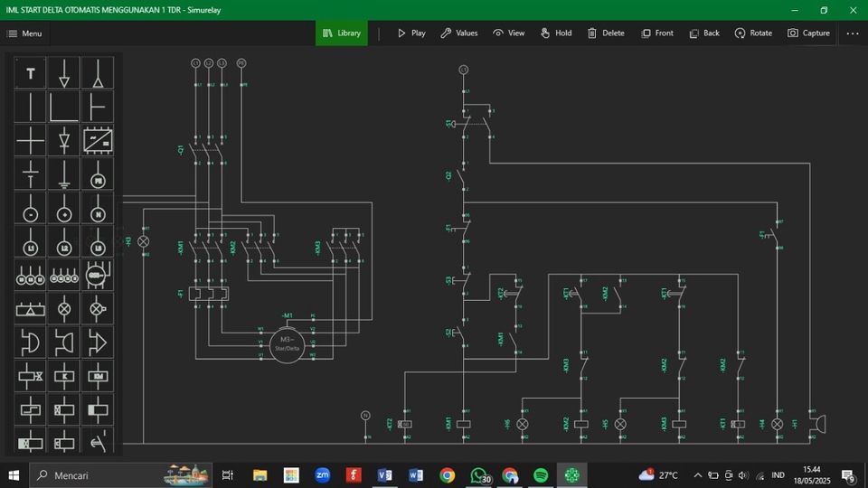The height and width of the screenshot is (488, 868).
Task: Rotate the selected component
Action: (x=753, y=33)
